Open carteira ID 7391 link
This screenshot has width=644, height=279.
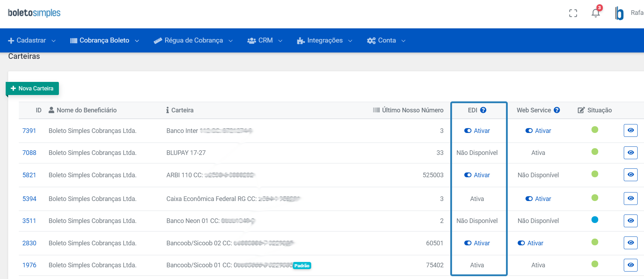[29, 131]
